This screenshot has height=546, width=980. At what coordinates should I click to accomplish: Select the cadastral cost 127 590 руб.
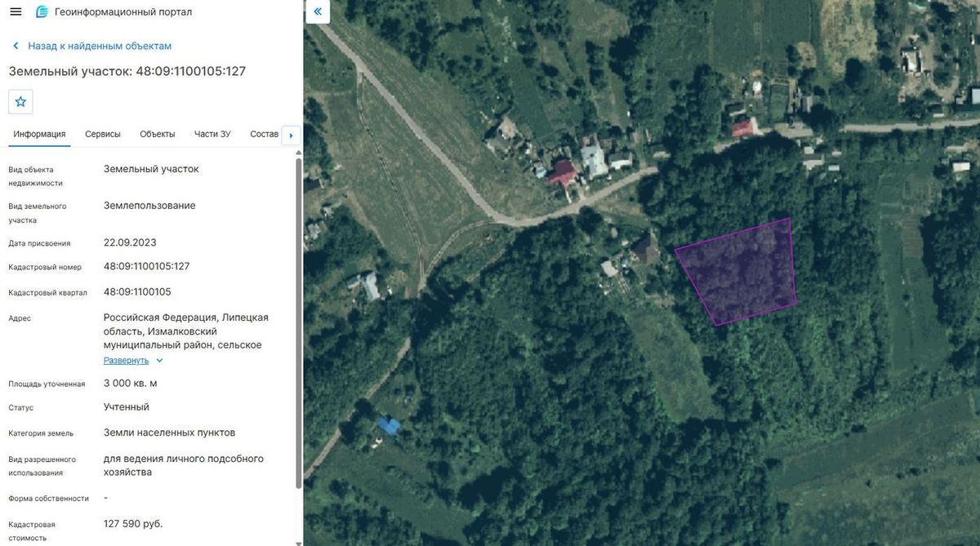point(133,523)
